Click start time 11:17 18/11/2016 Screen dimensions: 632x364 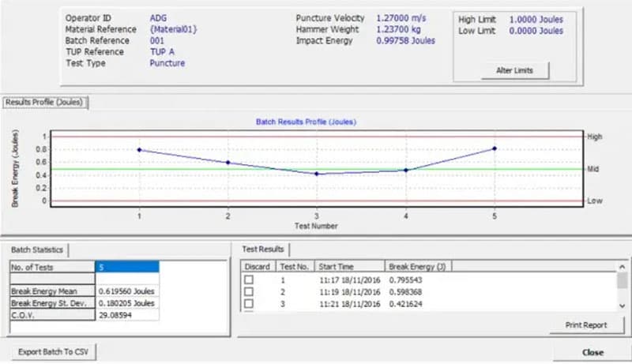(350, 280)
